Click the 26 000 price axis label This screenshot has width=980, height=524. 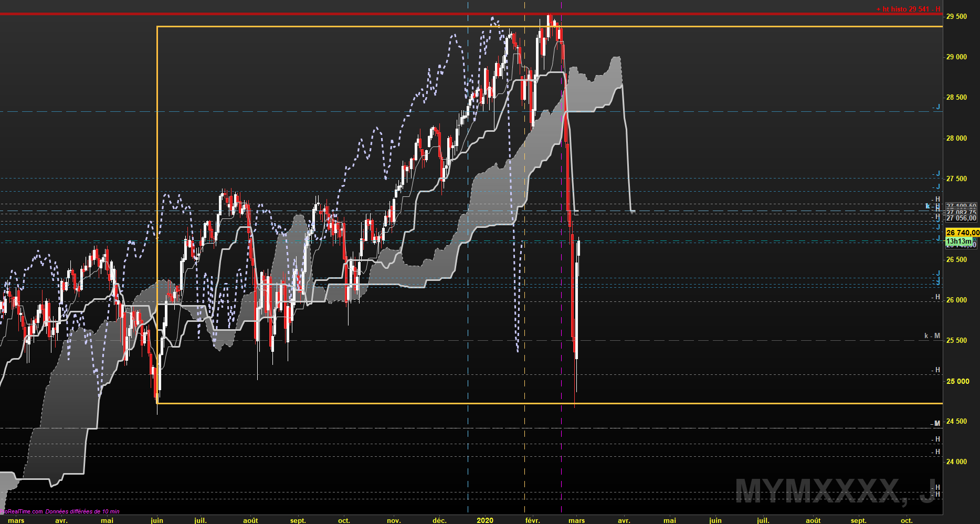[x=956, y=300]
